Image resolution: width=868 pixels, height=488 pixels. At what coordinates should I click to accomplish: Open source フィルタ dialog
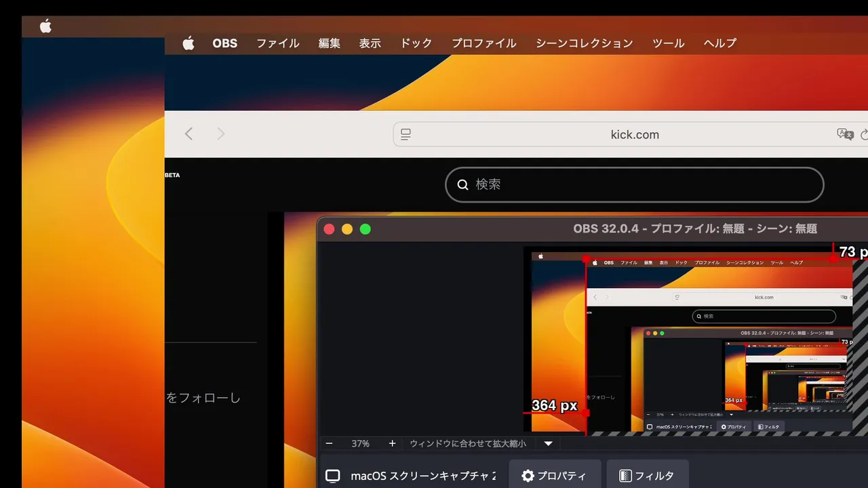(648, 474)
